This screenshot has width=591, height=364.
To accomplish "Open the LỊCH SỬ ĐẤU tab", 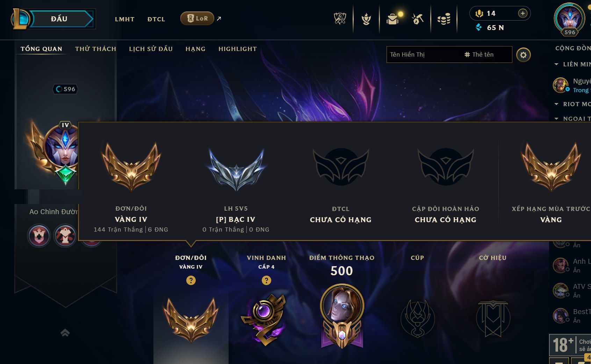I will pyautogui.click(x=151, y=49).
